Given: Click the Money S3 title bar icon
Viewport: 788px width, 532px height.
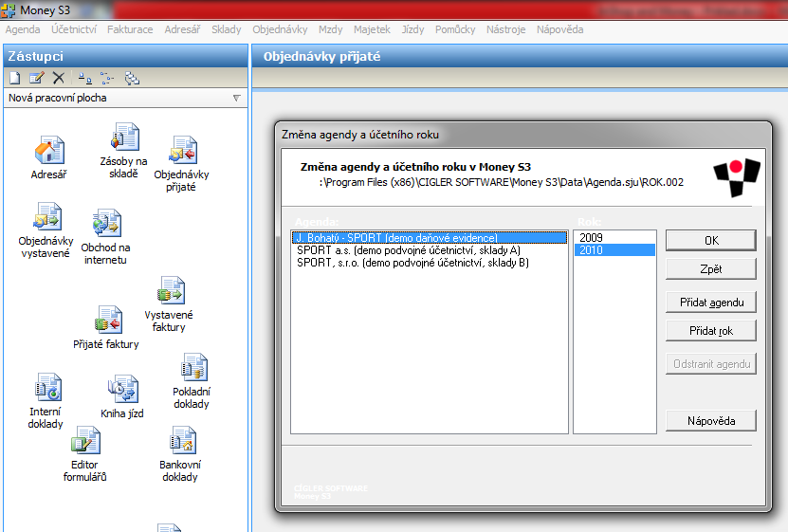Looking at the screenshot, I should [x=8, y=10].
